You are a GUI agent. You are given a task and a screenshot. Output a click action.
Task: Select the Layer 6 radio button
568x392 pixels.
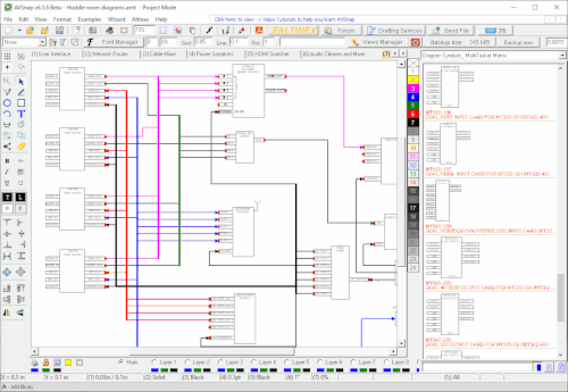coord(320,361)
